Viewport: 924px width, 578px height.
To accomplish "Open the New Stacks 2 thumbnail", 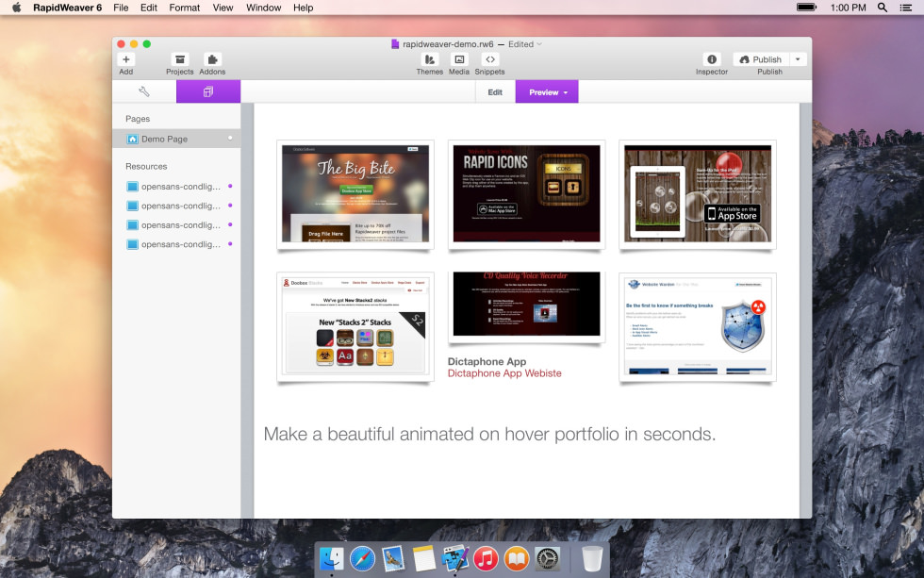I will point(355,327).
